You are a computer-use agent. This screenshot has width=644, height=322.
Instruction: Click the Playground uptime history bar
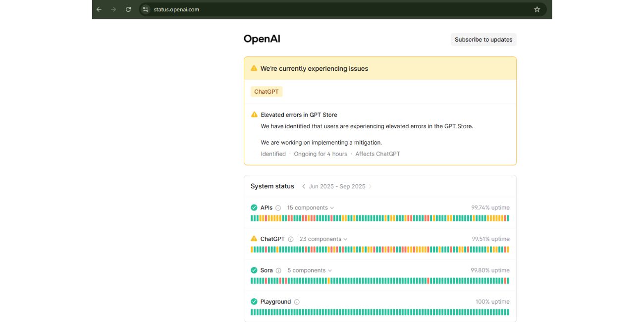click(x=380, y=312)
